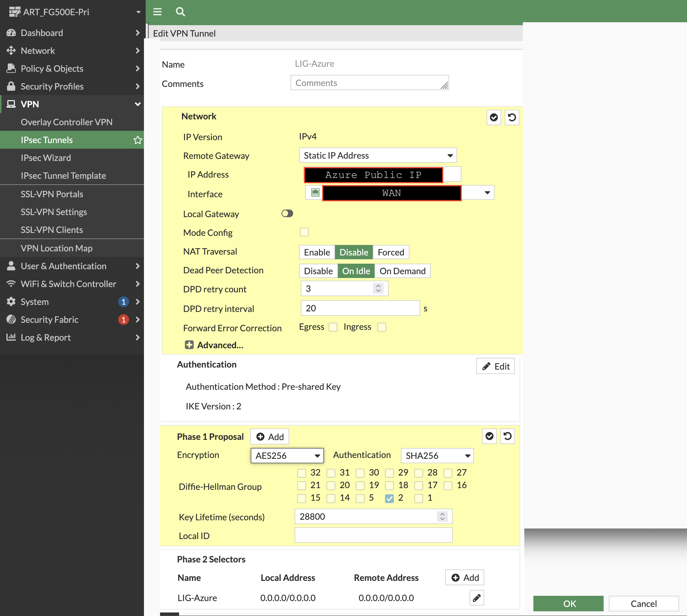
Task: Click the Local ID input field
Action: pos(374,536)
